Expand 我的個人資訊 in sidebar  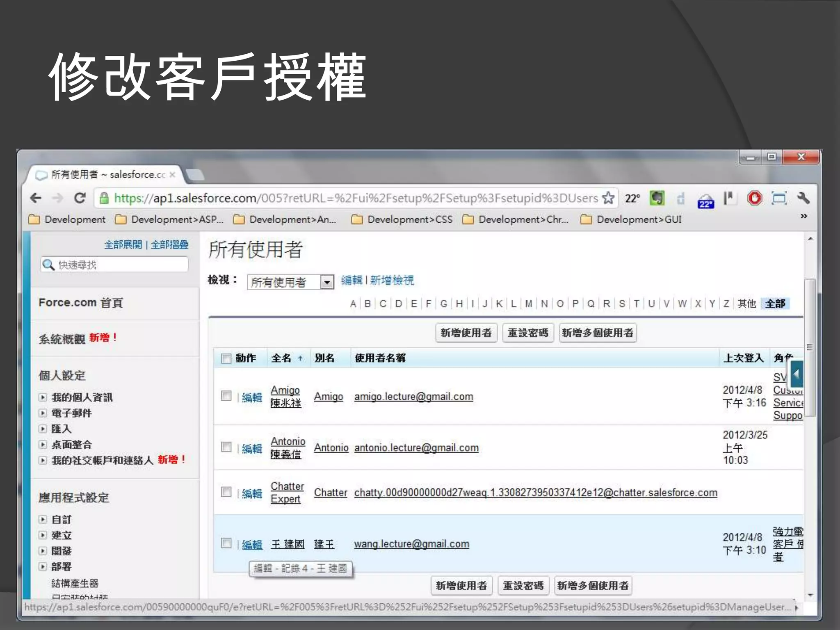pos(43,397)
